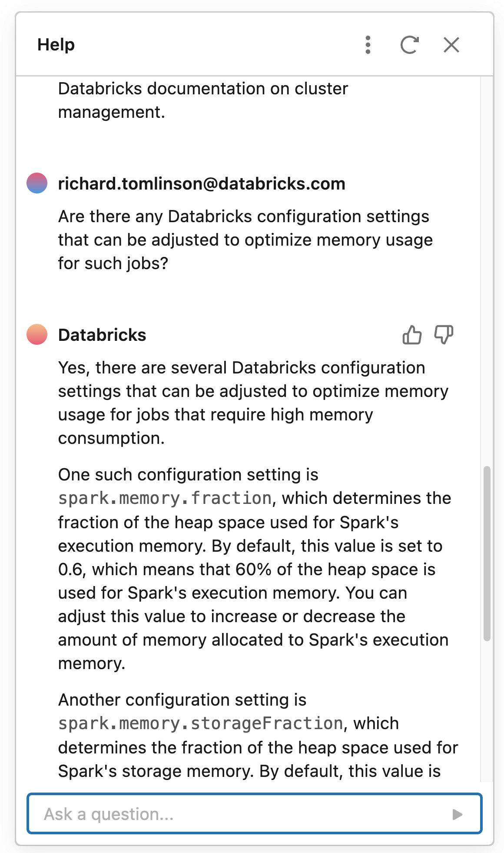Click the spark.memory.storageFraction code text
The width and height of the screenshot is (504, 853).
201,723
